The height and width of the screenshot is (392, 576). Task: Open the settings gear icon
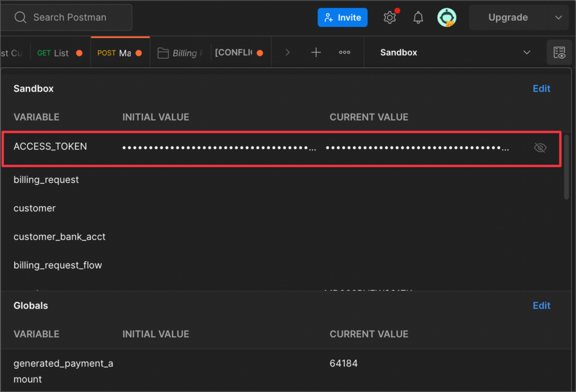[x=390, y=17]
